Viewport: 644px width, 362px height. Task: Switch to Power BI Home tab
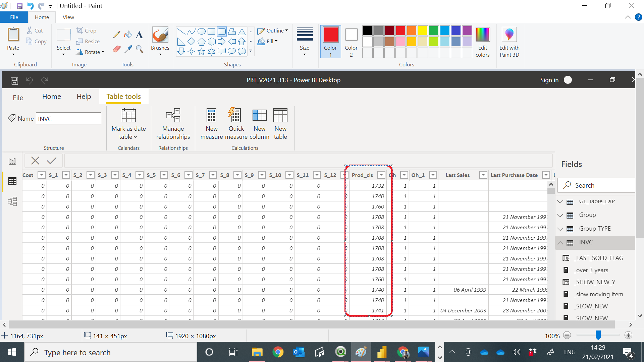(x=52, y=97)
